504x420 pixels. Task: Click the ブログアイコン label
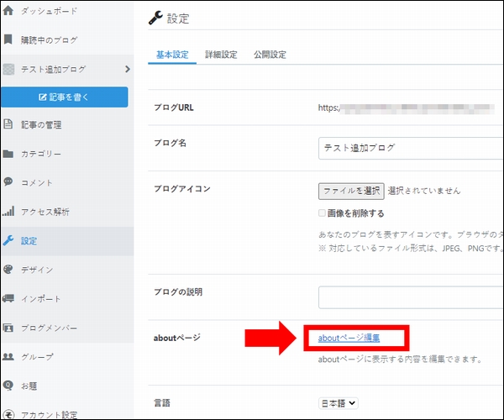[x=182, y=189]
